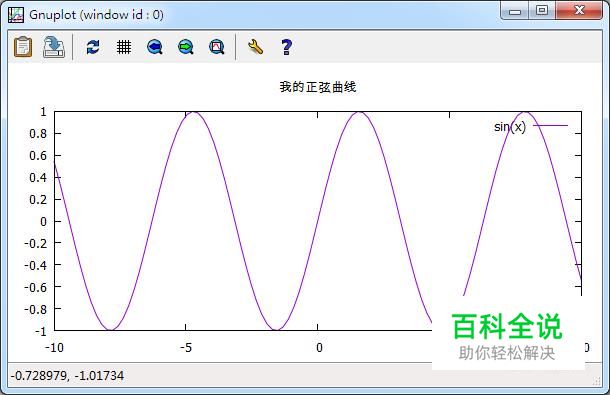Click the window title Gnuplot (window id : 0)
Screen dimensions: 610x395
96,15
